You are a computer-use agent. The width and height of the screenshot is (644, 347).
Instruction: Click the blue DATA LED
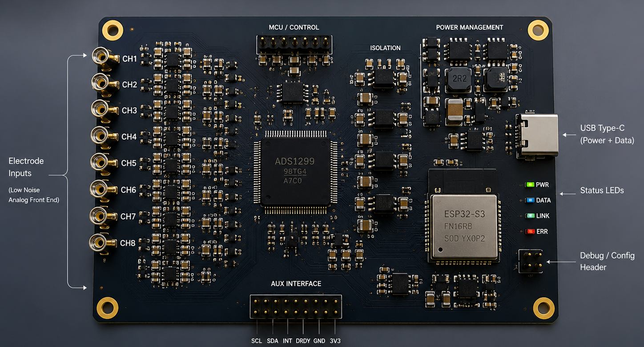[x=529, y=200]
